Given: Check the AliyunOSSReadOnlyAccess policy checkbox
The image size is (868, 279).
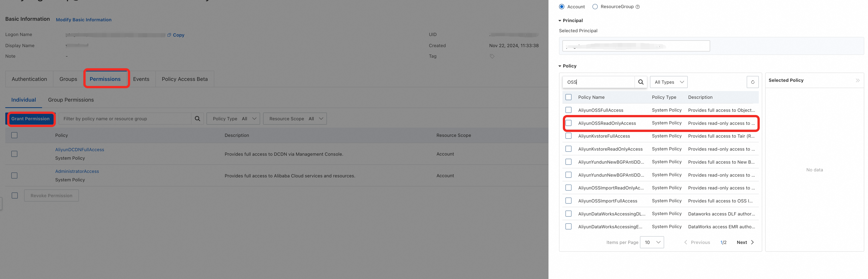Looking at the screenshot, I should click(568, 123).
